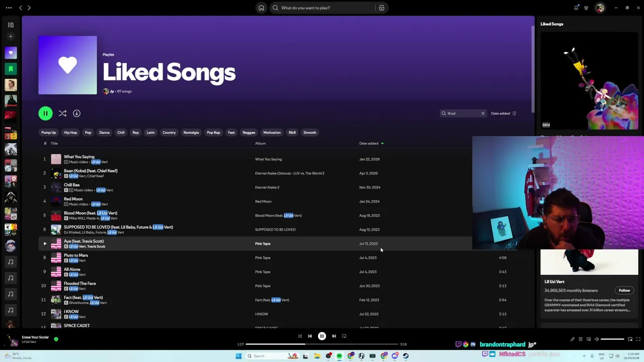Adjust the volume slider
The height and width of the screenshot is (362, 644).
613,339
